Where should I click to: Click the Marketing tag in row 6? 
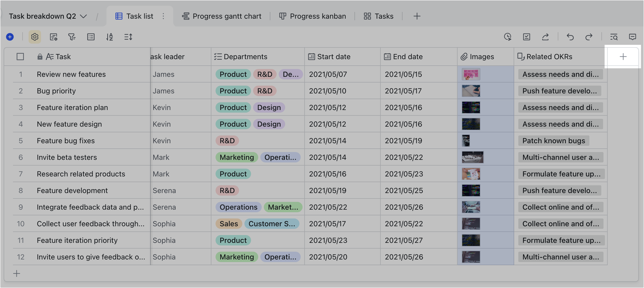[237, 157]
